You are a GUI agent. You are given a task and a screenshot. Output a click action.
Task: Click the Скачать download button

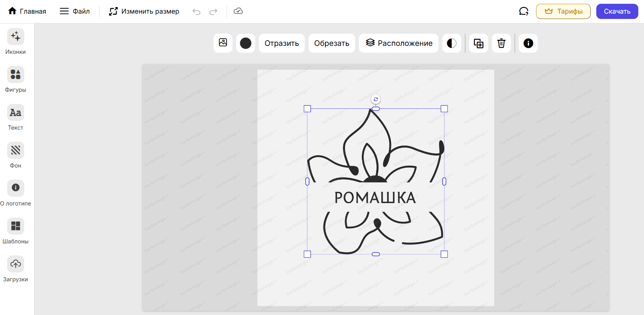[x=617, y=11]
